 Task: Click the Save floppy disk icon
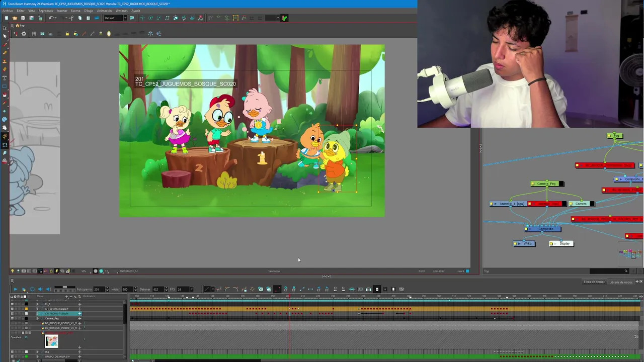(23, 18)
